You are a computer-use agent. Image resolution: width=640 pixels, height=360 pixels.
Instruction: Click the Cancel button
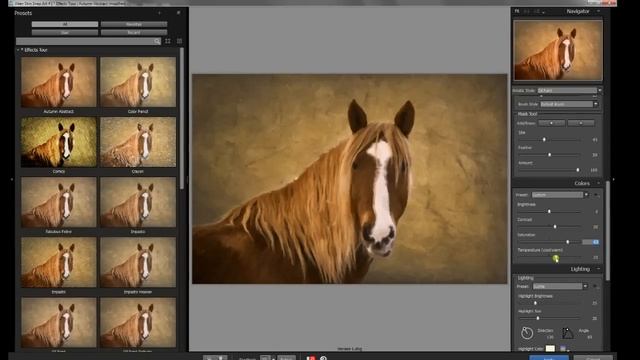593,358
